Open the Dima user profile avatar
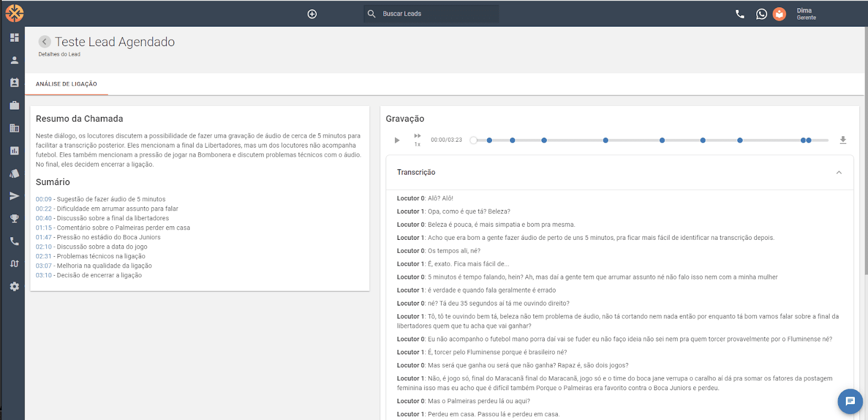868x420 pixels. pyautogui.click(x=779, y=14)
